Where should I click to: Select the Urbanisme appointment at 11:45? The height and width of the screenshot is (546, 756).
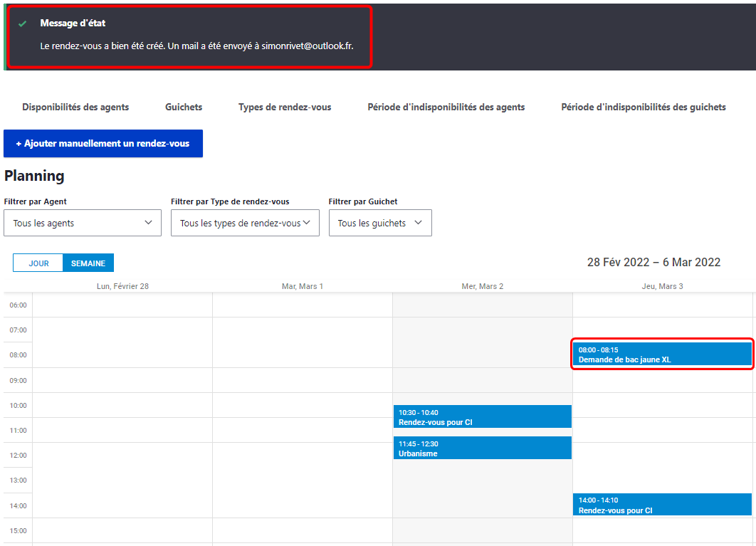pos(482,448)
